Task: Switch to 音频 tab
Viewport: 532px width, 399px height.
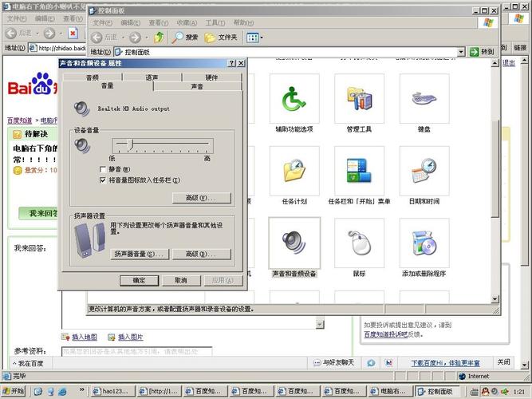Action: pos(93,77)
